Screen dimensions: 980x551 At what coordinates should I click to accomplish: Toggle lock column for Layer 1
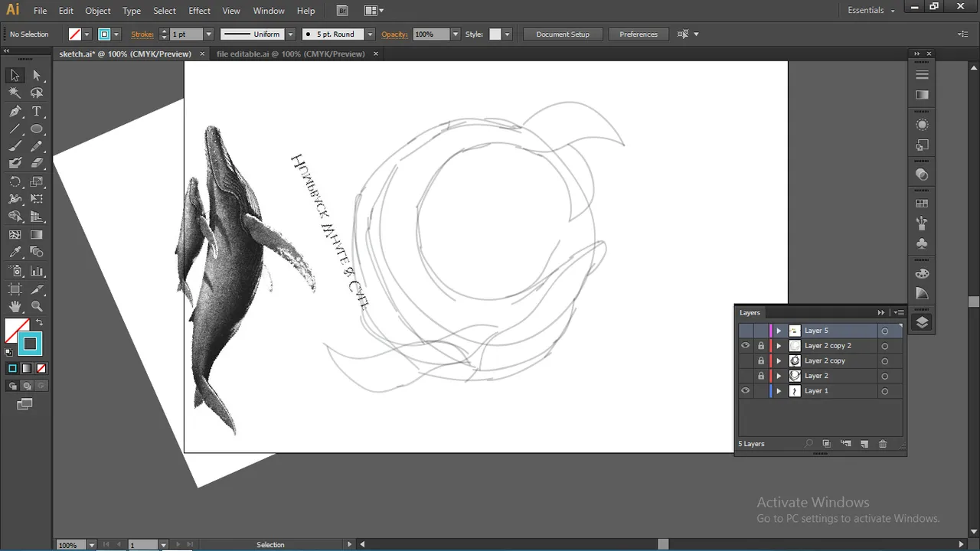click(x=761, y=391)
